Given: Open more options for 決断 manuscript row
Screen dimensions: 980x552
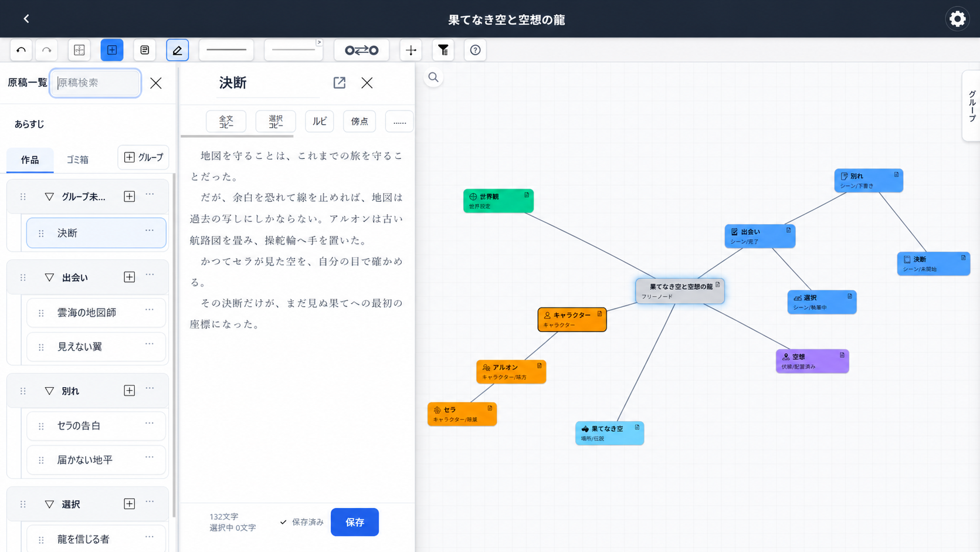Looking at the screenshot, I should [x=150, y=231].
